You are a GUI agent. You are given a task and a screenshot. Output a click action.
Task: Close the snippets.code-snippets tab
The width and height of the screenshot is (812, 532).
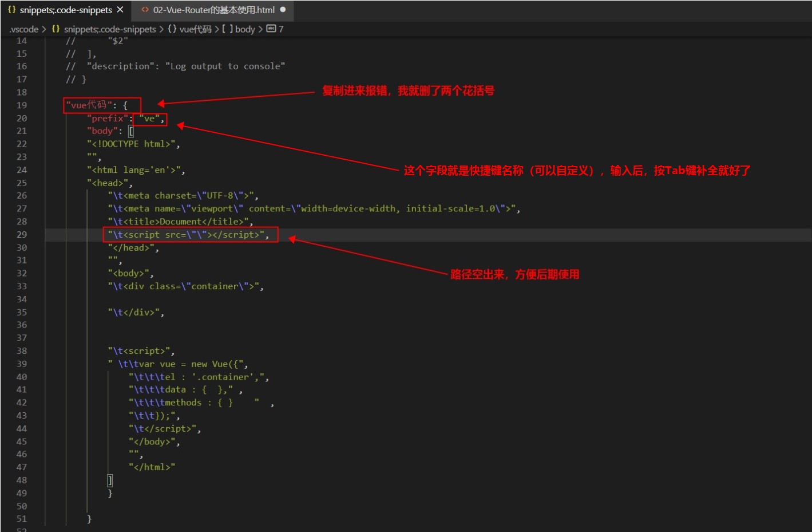click(x=120, y=10)
